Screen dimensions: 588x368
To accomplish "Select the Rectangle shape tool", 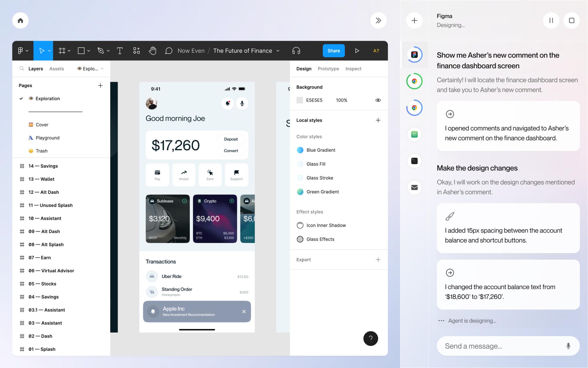I will pos(81,51).
